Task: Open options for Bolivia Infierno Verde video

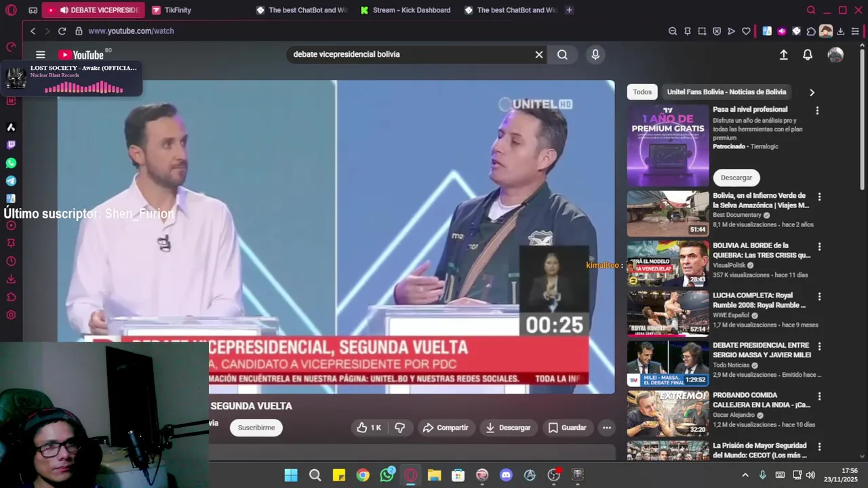Action: (x=819, y=197)
